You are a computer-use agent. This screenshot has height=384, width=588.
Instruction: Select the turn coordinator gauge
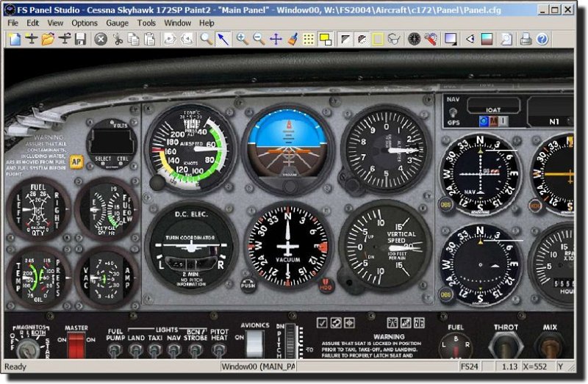191,247
